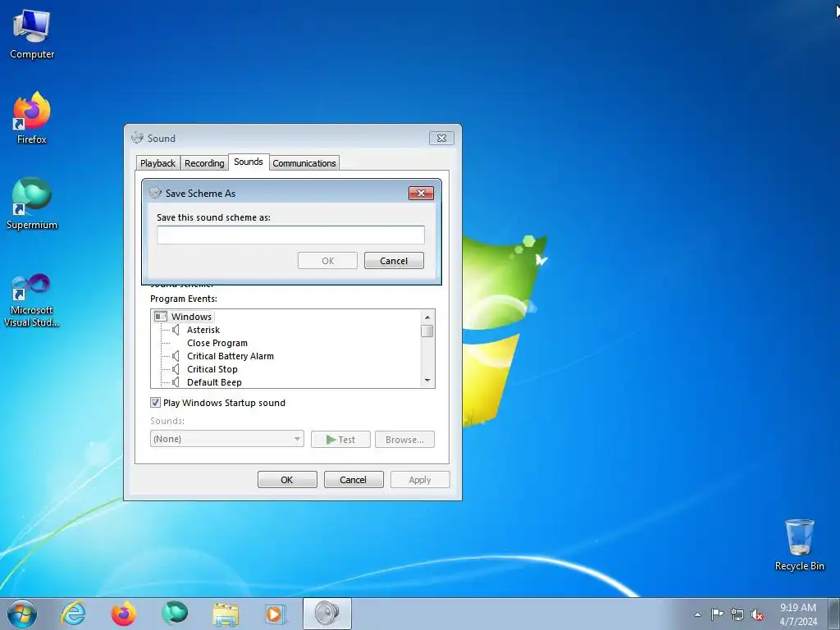Click the Critical Stop speaker icon
The image size is (840, 630).
point(176,369)
